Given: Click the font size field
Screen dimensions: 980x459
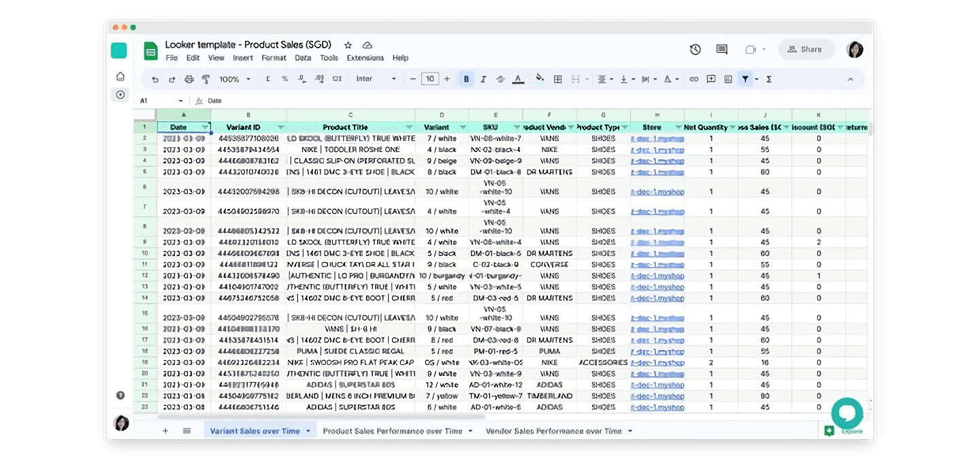Looking at the screenshot, I should 430,79.
